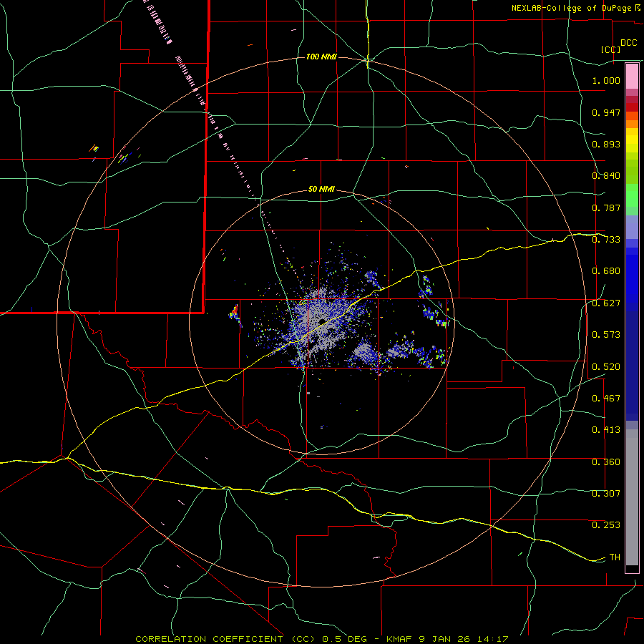Image resolution: width=644 pixels, height=644 pixels.
Task: Click the 50 NMI range ring label
Action: point(321,190)
